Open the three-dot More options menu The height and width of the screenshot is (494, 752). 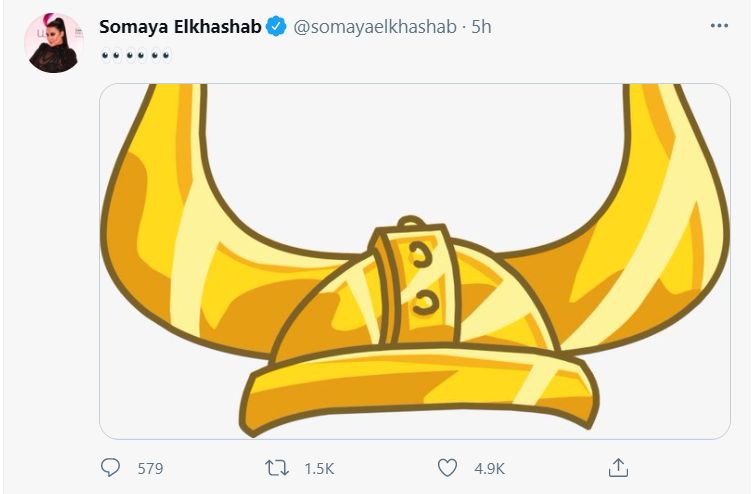719,26
